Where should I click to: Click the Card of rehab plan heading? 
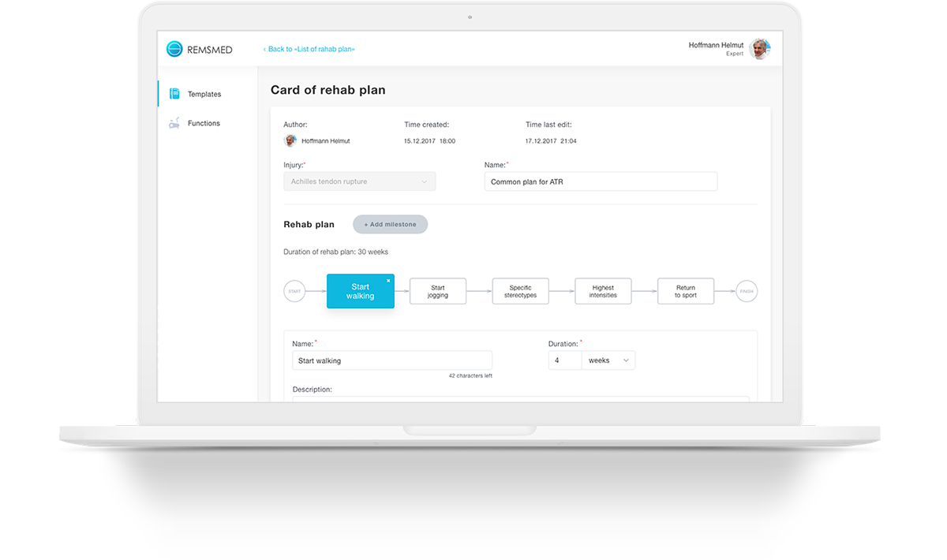point(328,90)
